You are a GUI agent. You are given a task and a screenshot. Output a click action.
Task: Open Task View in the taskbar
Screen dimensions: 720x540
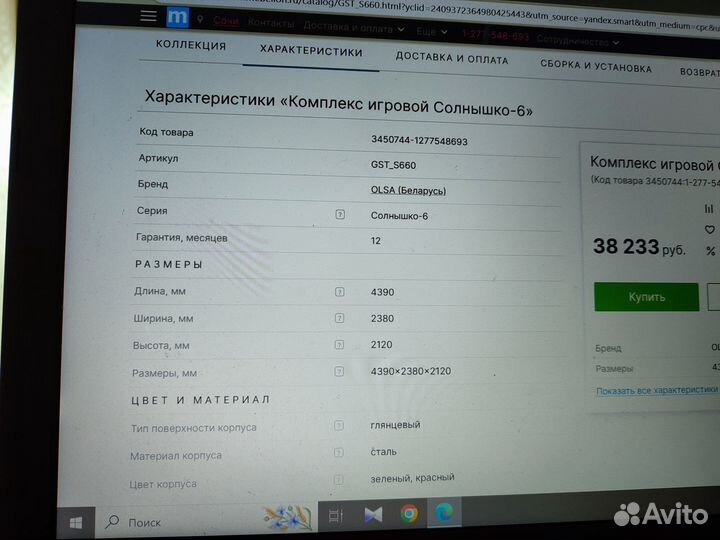(336, 516)
